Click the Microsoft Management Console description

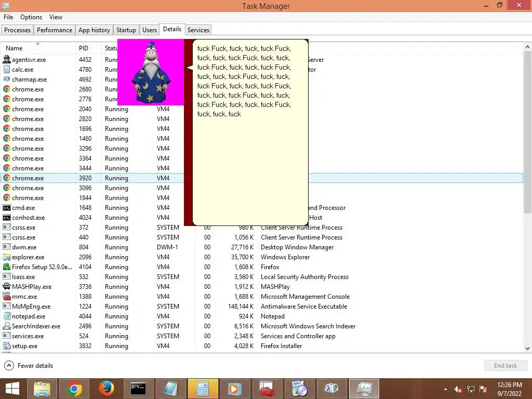(x=305, y=296)
